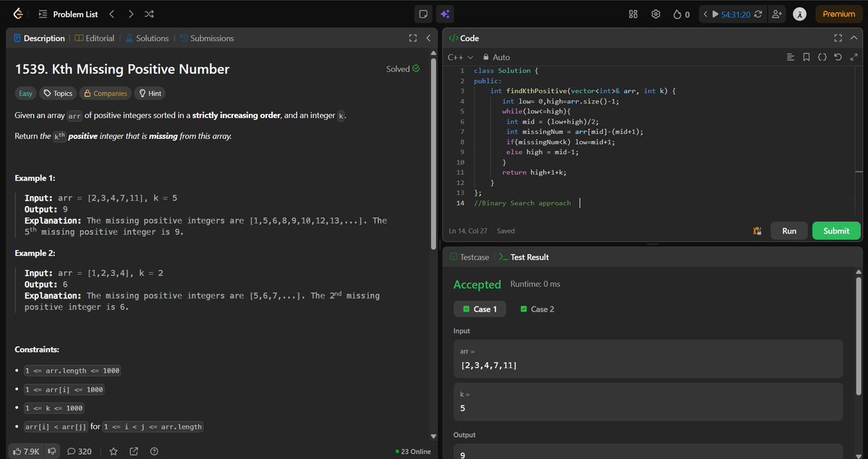Click the streak flame counter

coord(681,14)
